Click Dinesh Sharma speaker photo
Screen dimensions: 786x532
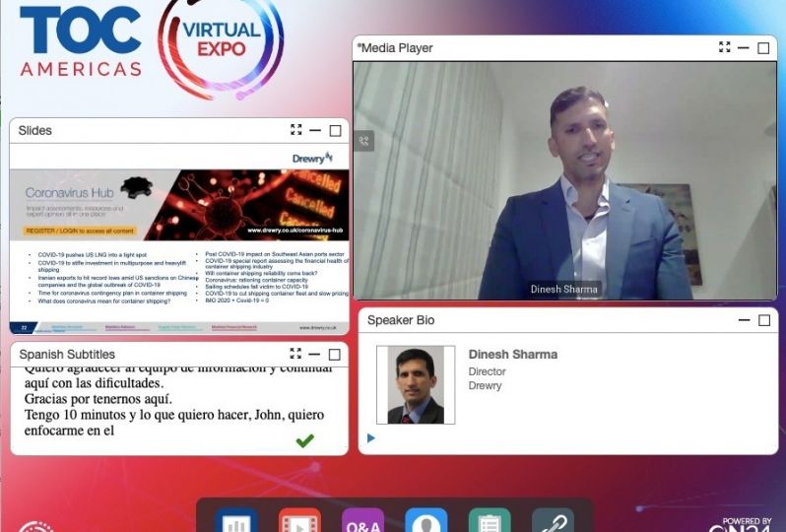click(x=416, y=384)
